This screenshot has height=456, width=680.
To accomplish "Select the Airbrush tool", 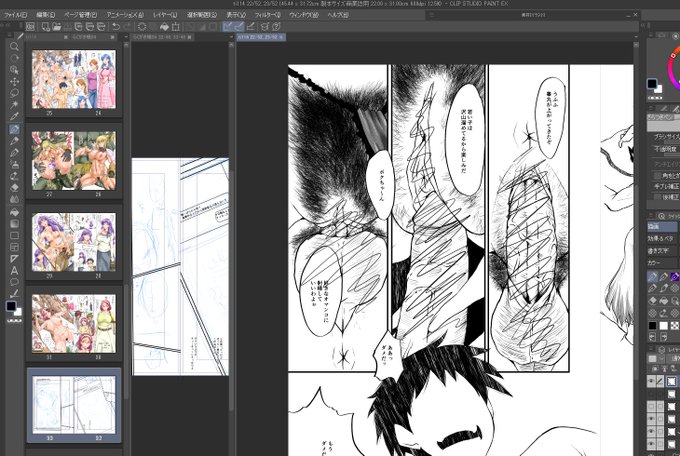I will click(14, 164).
